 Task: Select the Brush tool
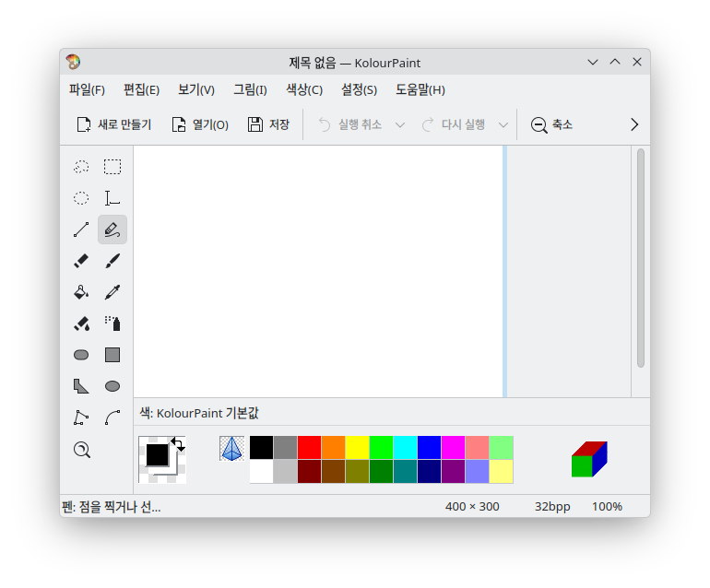click(x=112, y=261)
